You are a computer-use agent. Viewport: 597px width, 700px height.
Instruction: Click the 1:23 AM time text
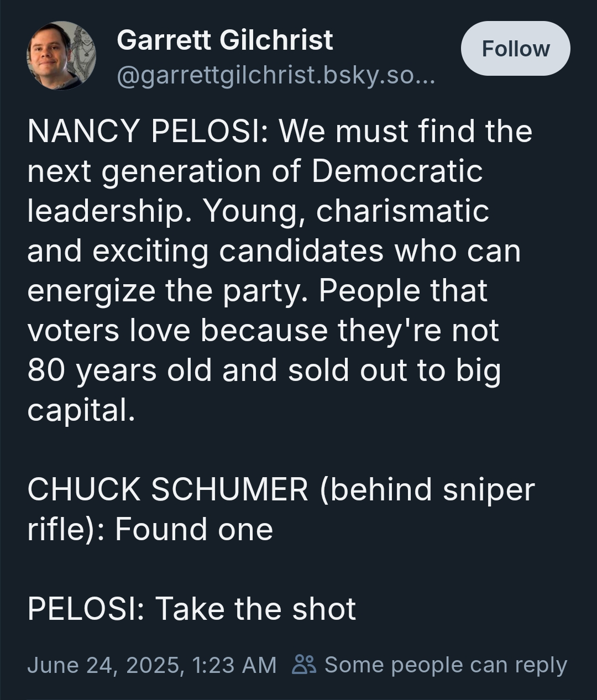pyautogui.click(x=234, y=665)
